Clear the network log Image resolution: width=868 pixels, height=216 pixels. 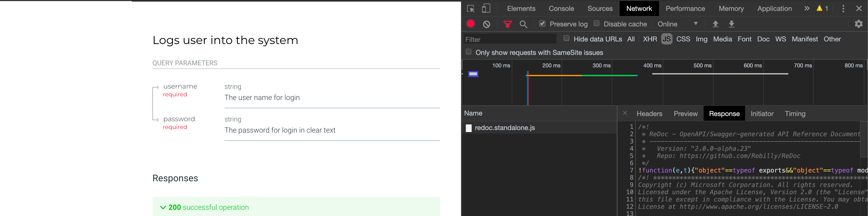click(x=487, y=24)
